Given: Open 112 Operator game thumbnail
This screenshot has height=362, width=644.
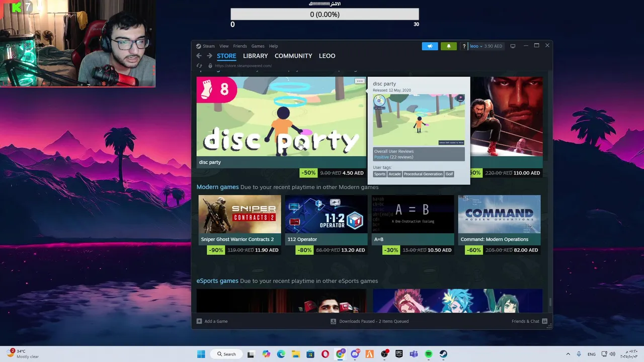Looking at the screenshot, I should [326, 214].
